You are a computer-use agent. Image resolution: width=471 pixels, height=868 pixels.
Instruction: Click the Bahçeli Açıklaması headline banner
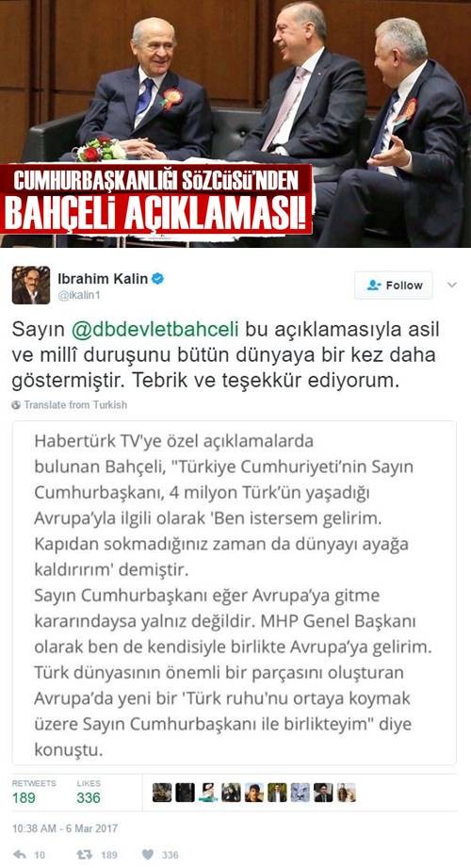(x=156, y=199)
